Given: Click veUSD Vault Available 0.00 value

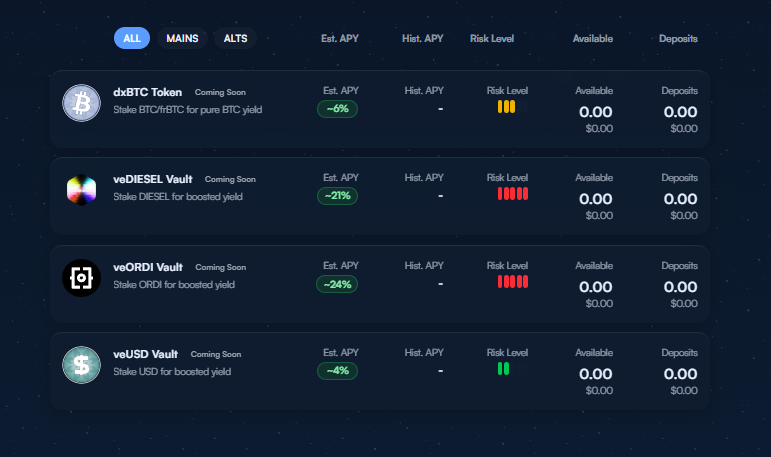Looking at the screenshot, I should tap(595, 374).
